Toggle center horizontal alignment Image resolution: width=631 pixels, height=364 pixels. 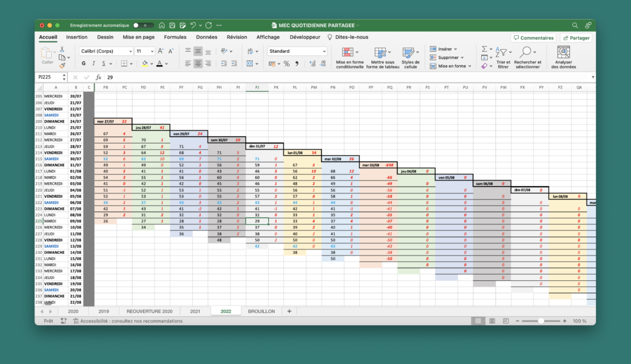[x=198, y=63]
